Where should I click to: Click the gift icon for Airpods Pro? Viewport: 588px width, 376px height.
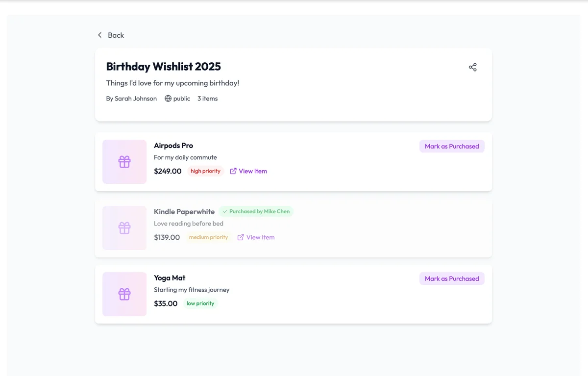[x=124, y=162]
